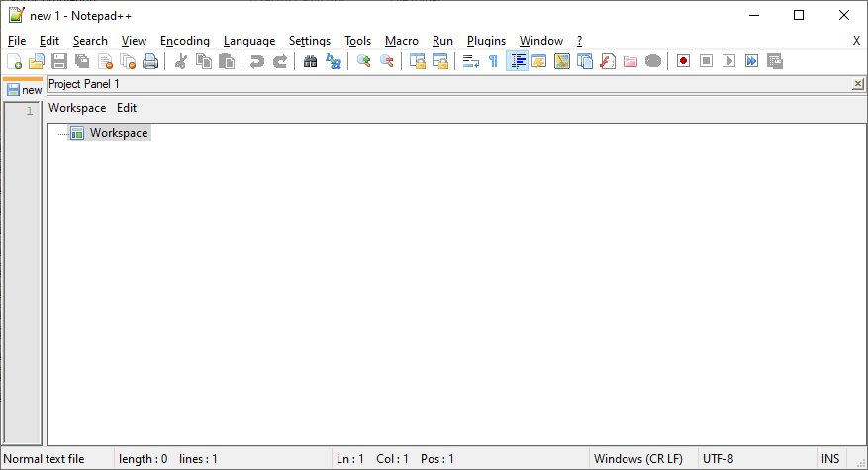Click the Close All documents icon
868x470 pixels.
[x=128, y=61]
